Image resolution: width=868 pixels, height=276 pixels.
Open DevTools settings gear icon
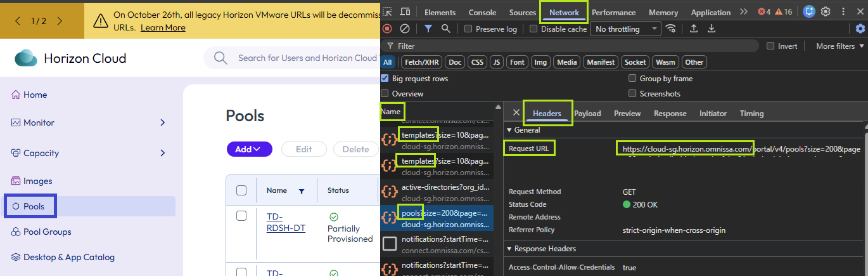[826, 11]
